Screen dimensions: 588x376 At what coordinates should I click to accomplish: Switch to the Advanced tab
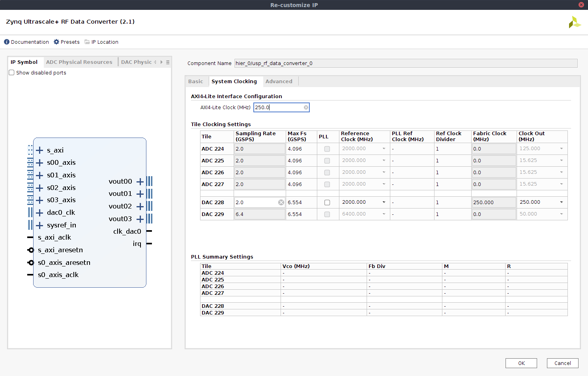click(279, 82)
